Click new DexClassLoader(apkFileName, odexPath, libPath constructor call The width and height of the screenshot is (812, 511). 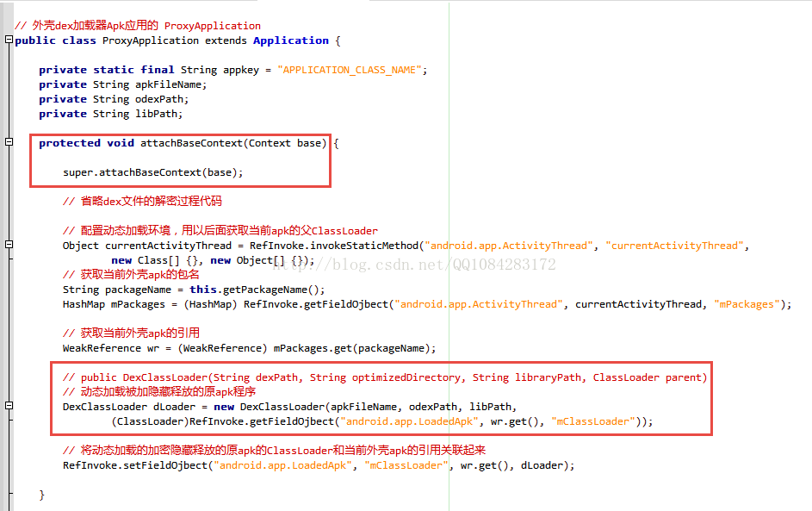pyautogui.click(x=365, y=407)
